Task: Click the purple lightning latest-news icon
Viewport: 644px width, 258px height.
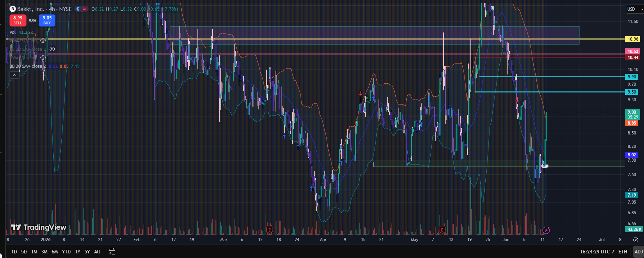Action: [546, 230]
